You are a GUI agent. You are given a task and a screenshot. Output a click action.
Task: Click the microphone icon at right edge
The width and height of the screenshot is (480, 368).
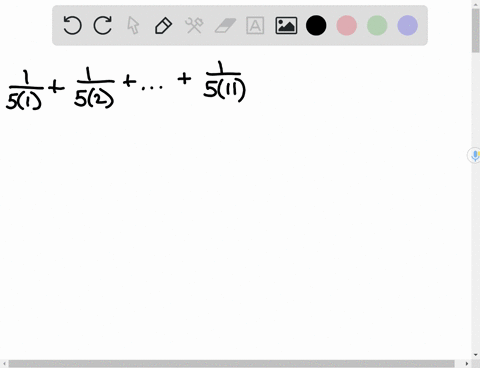point(475,155)
